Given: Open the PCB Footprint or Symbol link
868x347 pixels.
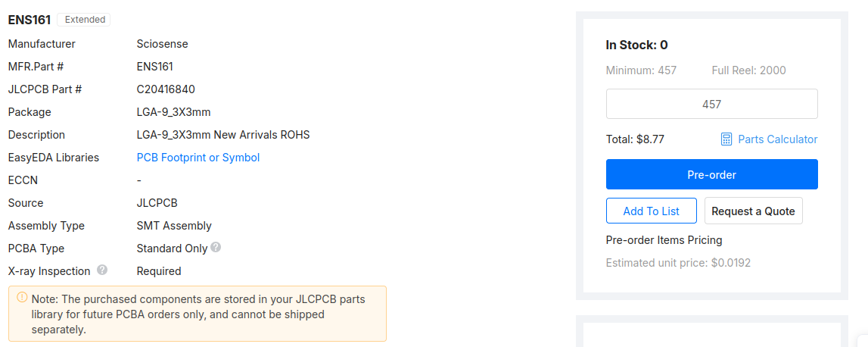Looking at the screenshot, I should coord(198,158).
